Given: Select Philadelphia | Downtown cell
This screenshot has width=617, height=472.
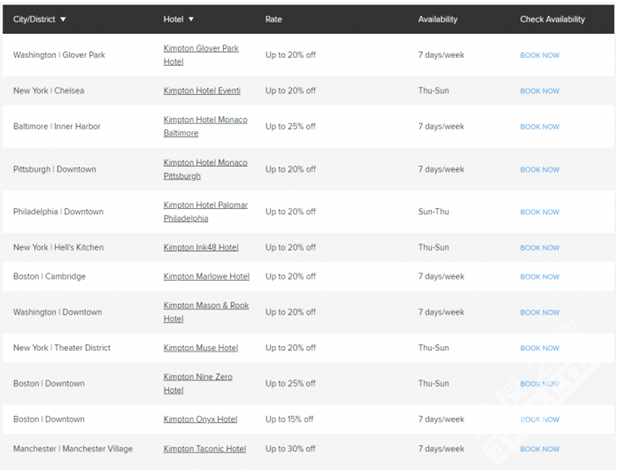Looking at the screenshot, I should point(58,212).
